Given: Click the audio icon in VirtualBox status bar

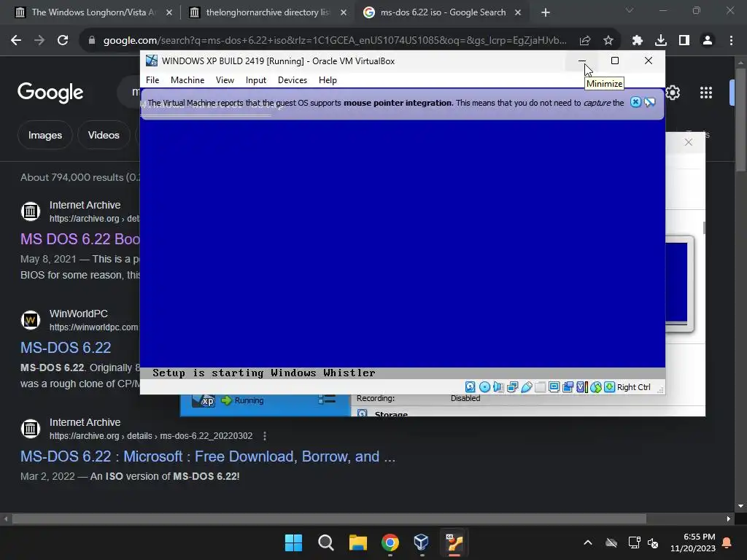Looking at the screenshot, I should 498,387.
